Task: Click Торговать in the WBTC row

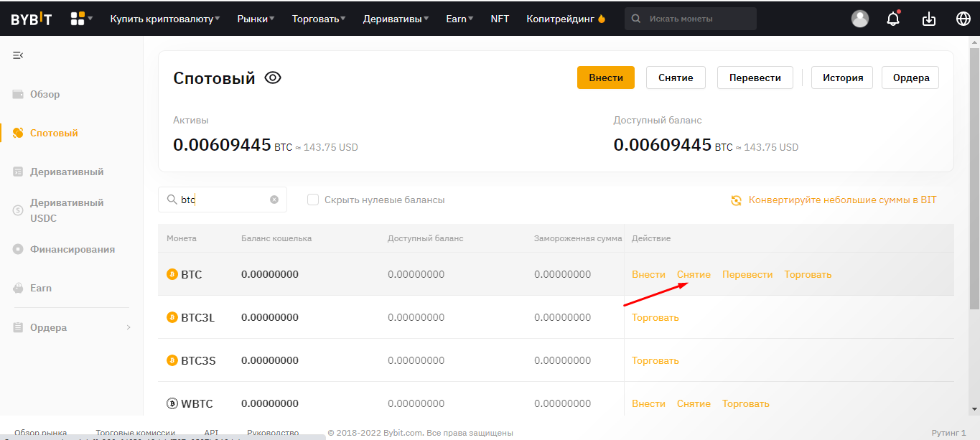Action: click(745, 403)
